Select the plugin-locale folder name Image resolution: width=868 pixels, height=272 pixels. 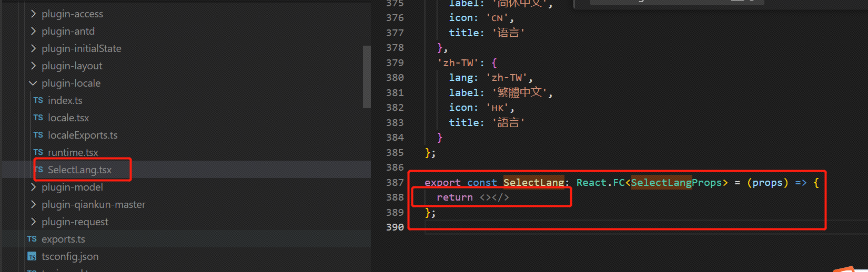click(x=71, y=83)
